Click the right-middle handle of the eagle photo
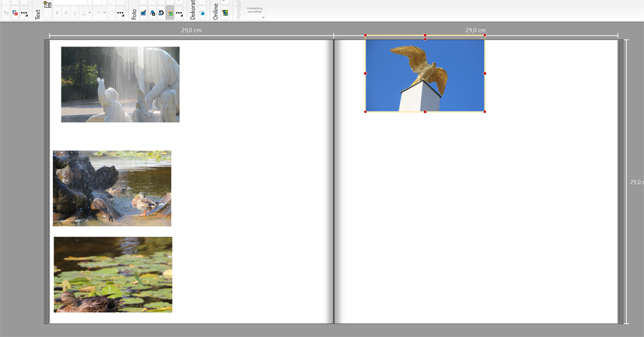 point(484,74)
